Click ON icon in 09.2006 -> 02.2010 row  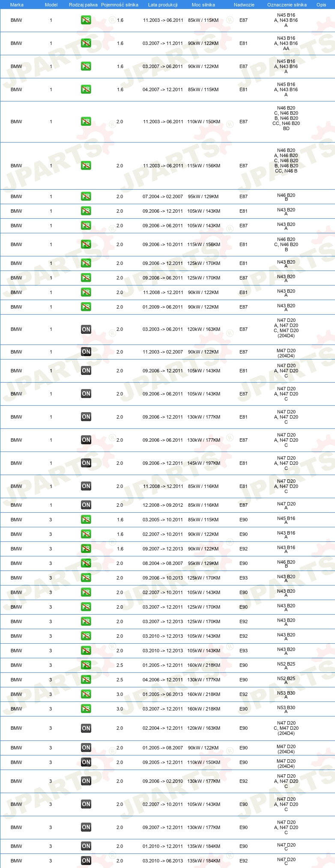point(86,781)
